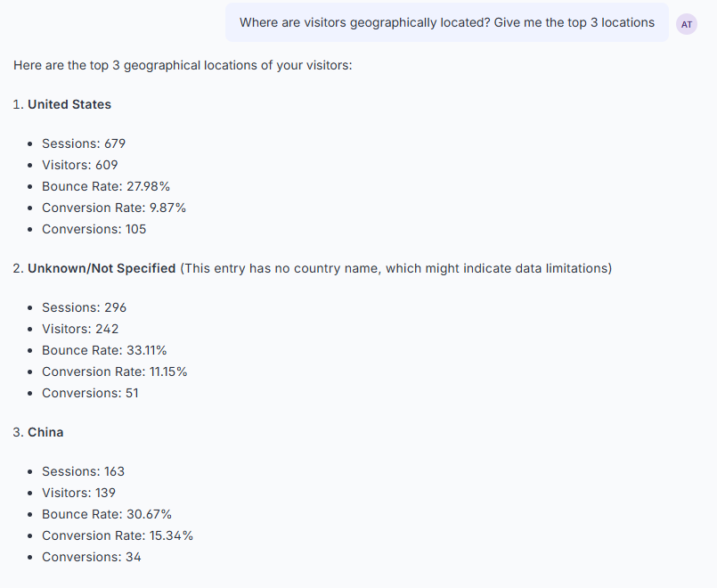Click the Visitors: 609 list item
717x588 pixels.
coord(80,165)
